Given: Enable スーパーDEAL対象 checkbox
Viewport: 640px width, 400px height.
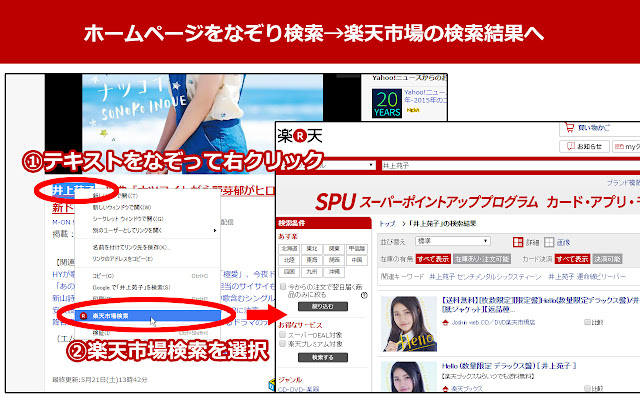Looking at the screenshot, I should click(282, 335).
